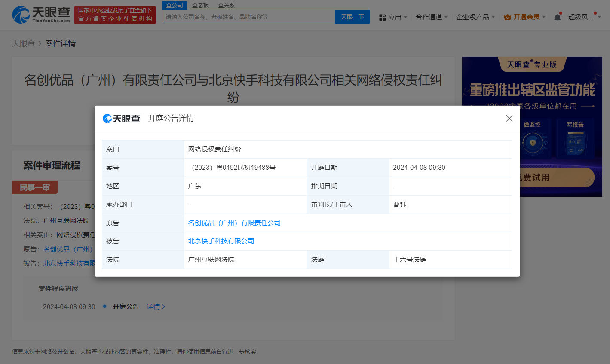Open the notification bell icon
610x364 pixels.
(x=558, y=17)
